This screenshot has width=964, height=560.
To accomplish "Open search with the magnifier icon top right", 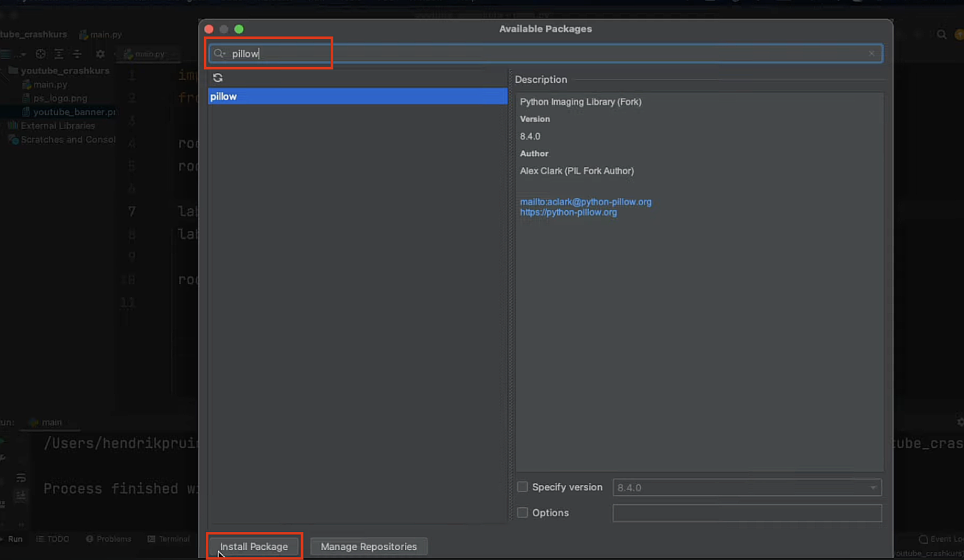I will click(941, 34).
